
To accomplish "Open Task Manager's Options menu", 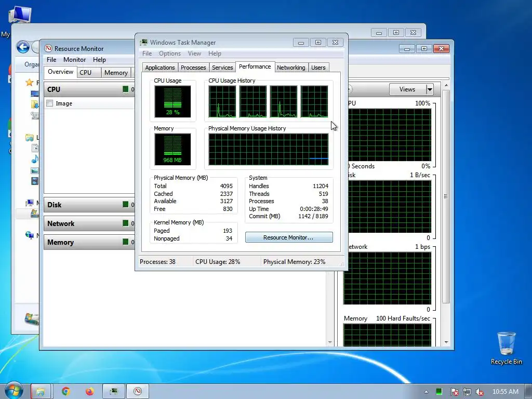I will tap(170, 54).
